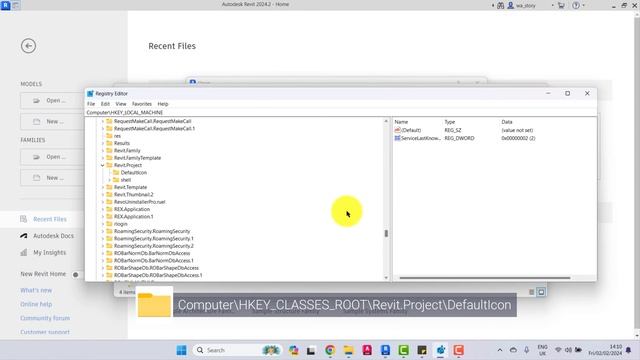Open the Edit menu in Registry Editor
Viewport: 640px width, 360px height.
[105, 104]
